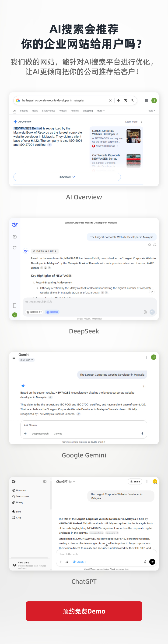Select the News tab in Google search
The image size is (168, 644).
[35, 111]
